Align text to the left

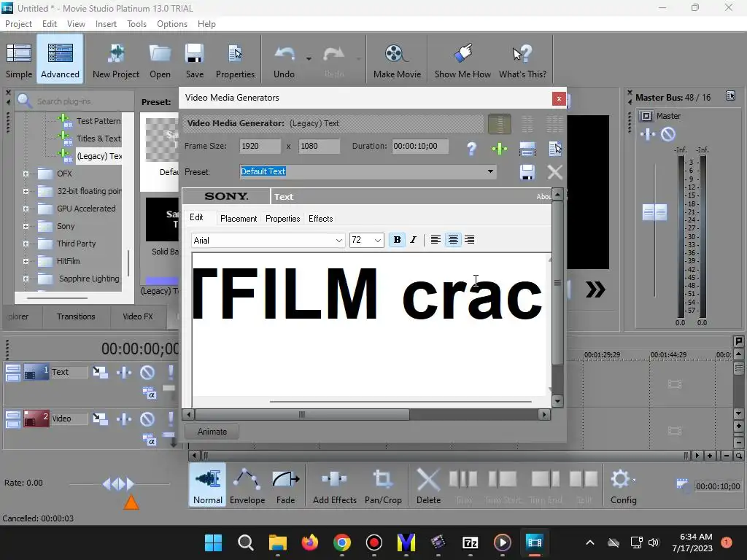[x=436, y=239]
